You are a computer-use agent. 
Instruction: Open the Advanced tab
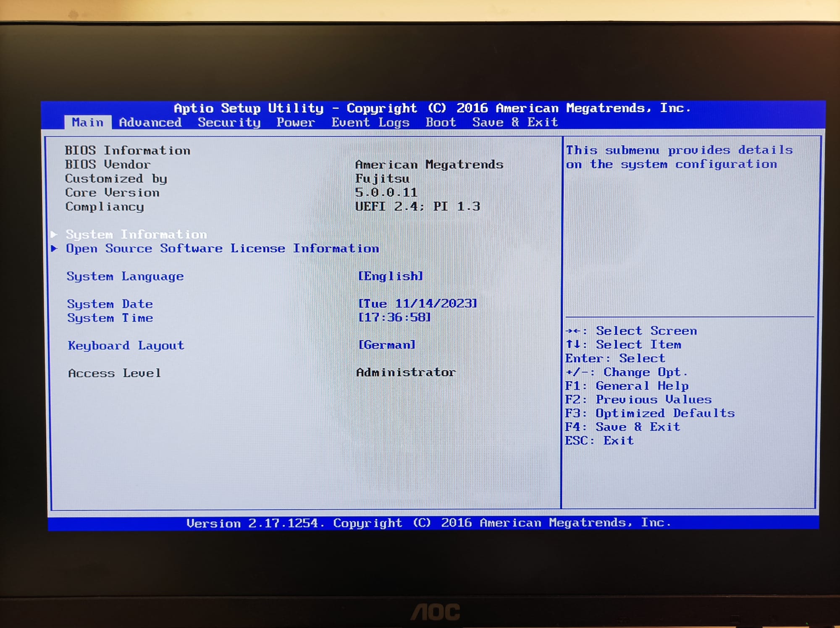click(x=150, y=122)
